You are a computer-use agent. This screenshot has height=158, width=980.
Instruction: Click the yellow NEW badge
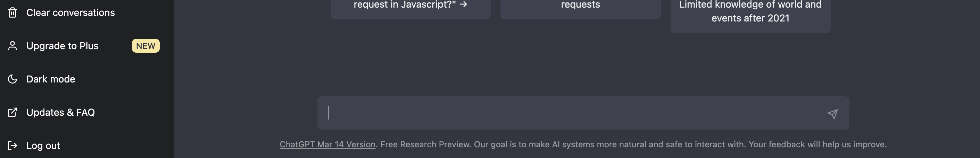pos(145,46)
